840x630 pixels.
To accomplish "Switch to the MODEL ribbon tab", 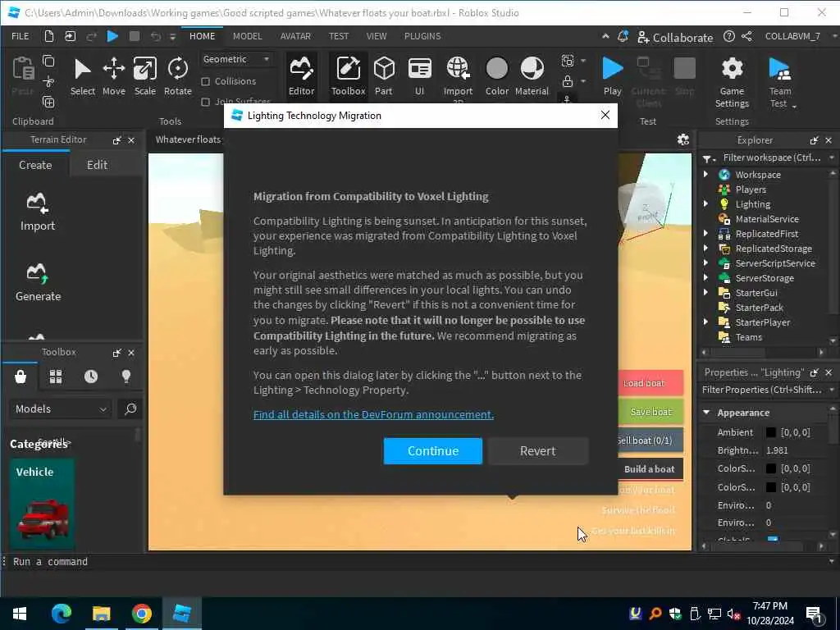I will pyautogui.click(x=247, y=36).
